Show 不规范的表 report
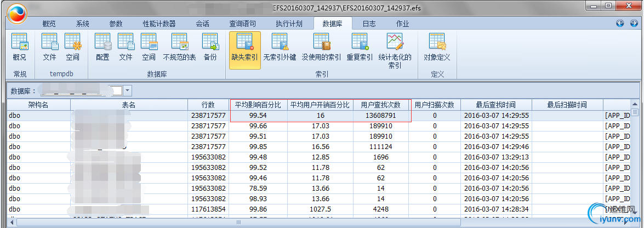 pos(179,48)
